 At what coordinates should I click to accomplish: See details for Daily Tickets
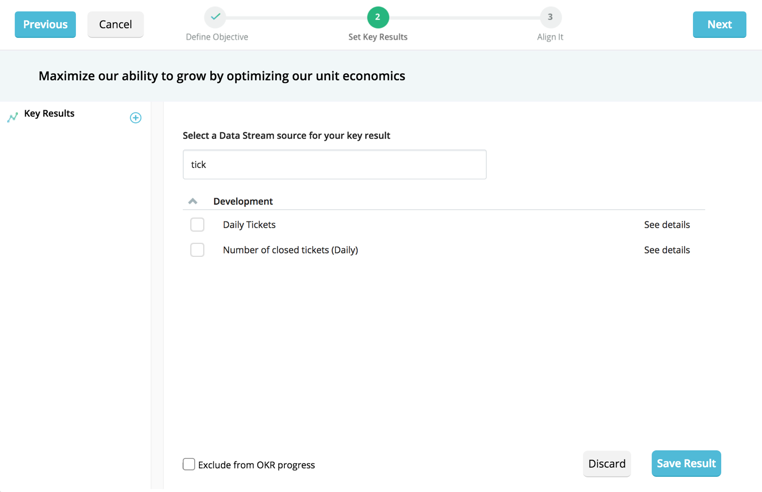(x=667, y=225)
